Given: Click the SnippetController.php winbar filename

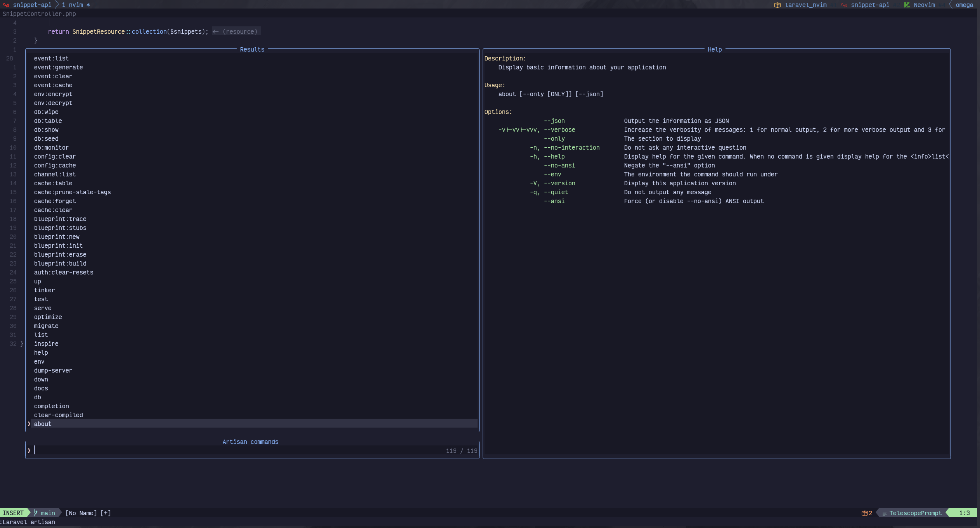Looking at the screenshot, I should (x=39, y=14).
